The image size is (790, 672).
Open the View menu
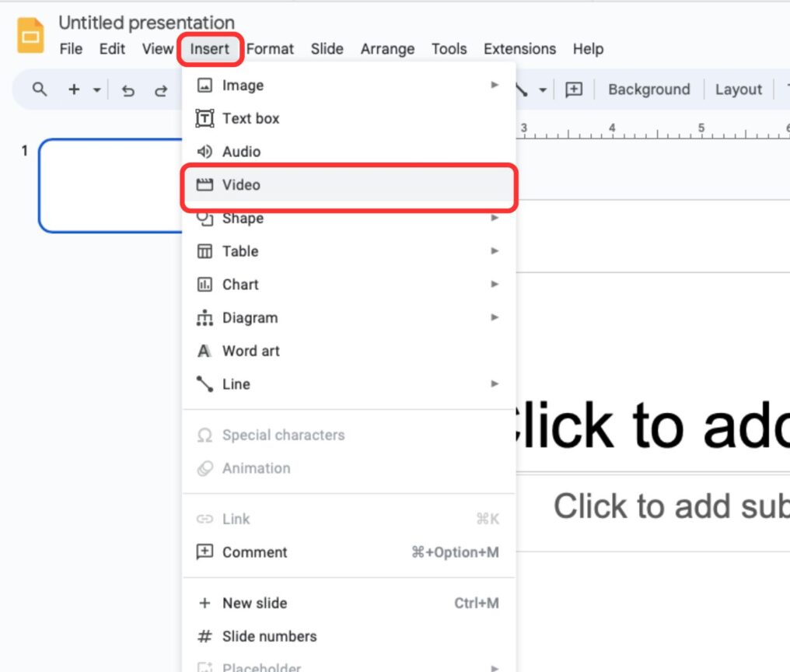[x=158, y=49]
